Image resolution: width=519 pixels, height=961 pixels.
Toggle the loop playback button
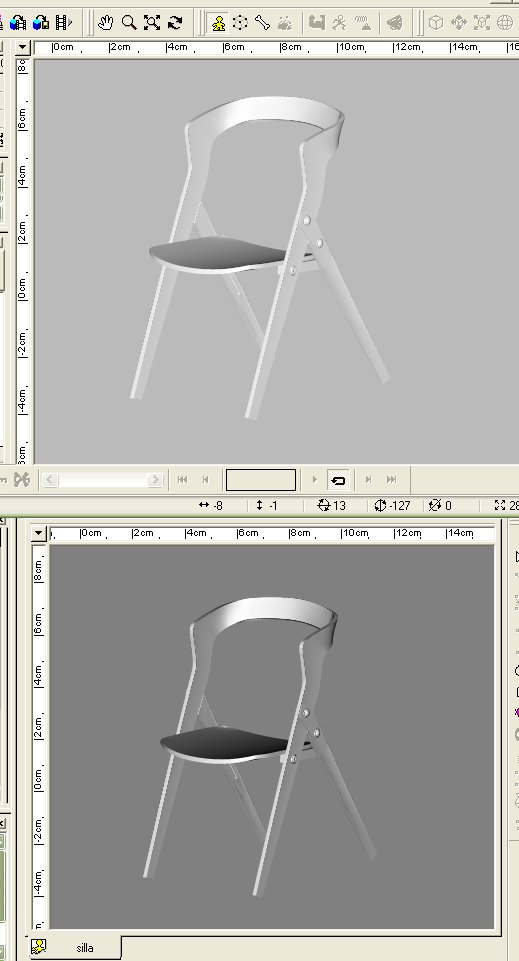pyautogui.click(x=338, y=479)
